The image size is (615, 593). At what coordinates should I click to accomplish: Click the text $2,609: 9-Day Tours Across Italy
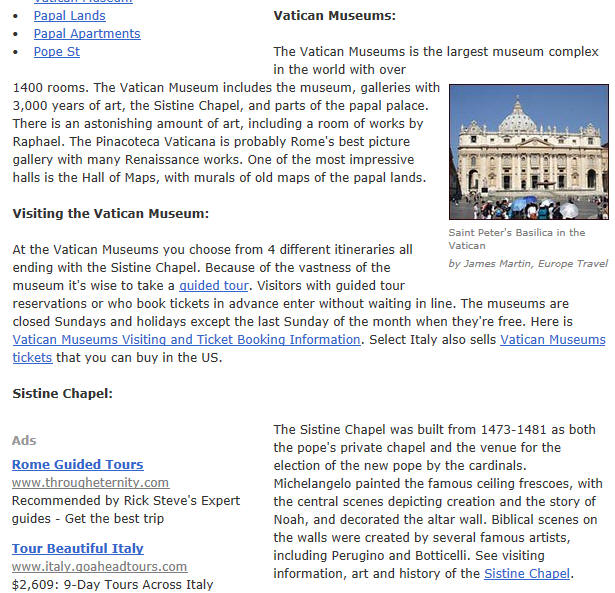point(113,584)
